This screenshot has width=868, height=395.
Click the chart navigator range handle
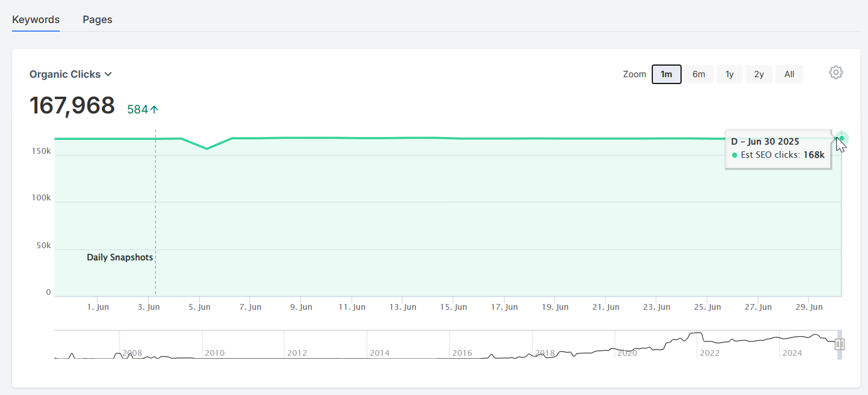click(x=840, y=344)
